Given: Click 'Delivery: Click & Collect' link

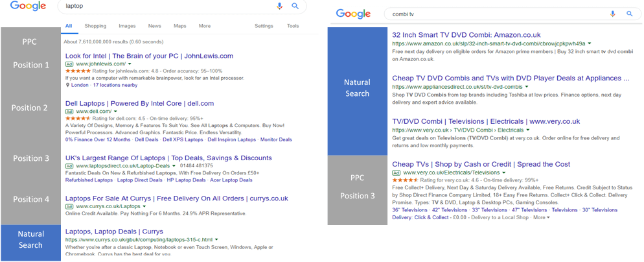Looking at the screenshot, I should 420,218.
